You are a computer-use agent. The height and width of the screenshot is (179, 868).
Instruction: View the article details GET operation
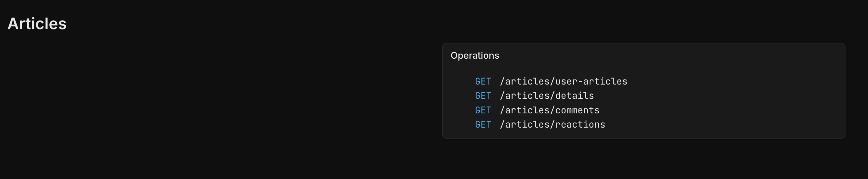[x=547, y=96]
